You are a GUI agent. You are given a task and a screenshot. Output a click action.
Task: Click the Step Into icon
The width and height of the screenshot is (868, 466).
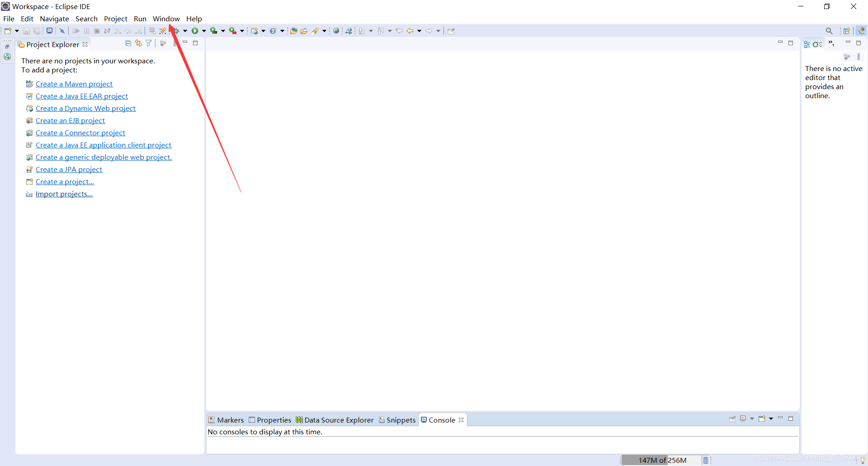point(118,31)
